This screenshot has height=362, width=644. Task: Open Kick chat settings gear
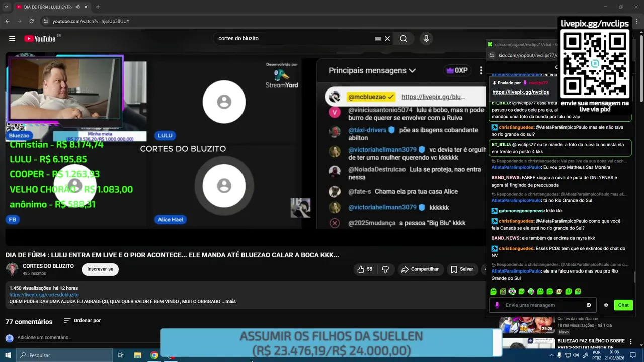coord(606,305)
